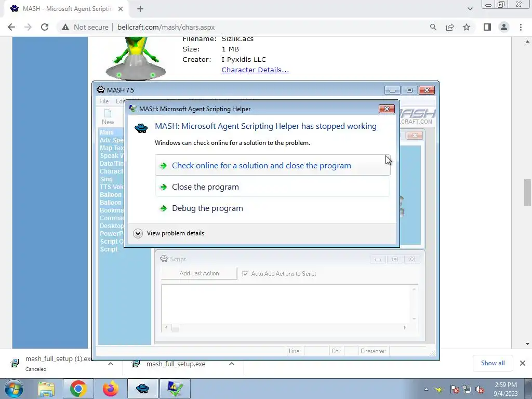Viewport: 532px width, 399px height.
Task: Open a new Chrome tab
Action: pos(140,9)
